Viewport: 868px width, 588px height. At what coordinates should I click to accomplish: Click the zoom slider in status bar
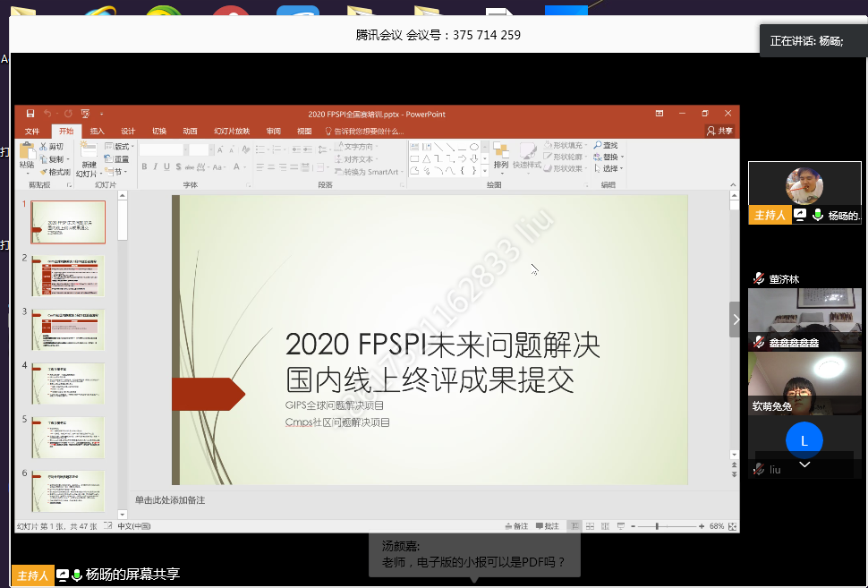[x=667, y=526]
